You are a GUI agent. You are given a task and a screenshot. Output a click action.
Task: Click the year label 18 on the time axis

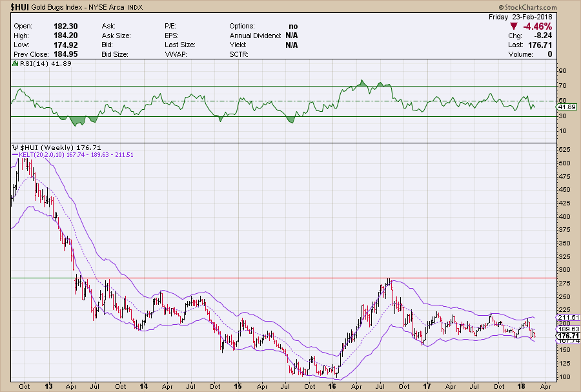pos(522,386)
